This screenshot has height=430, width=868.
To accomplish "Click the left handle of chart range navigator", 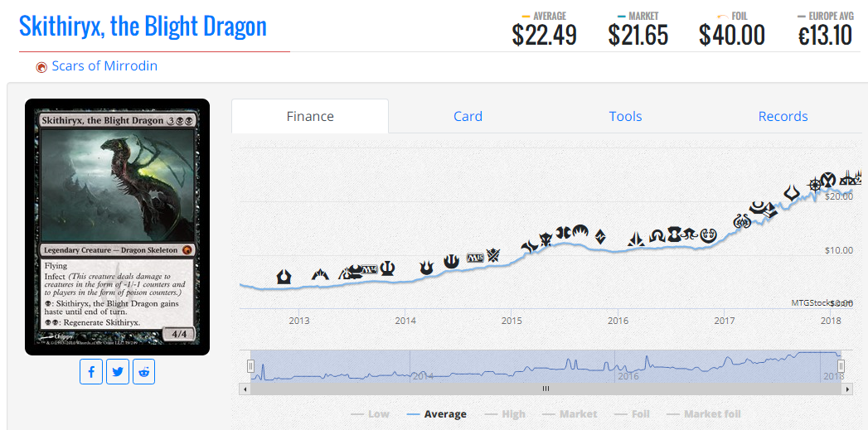I will coord(250,366).
